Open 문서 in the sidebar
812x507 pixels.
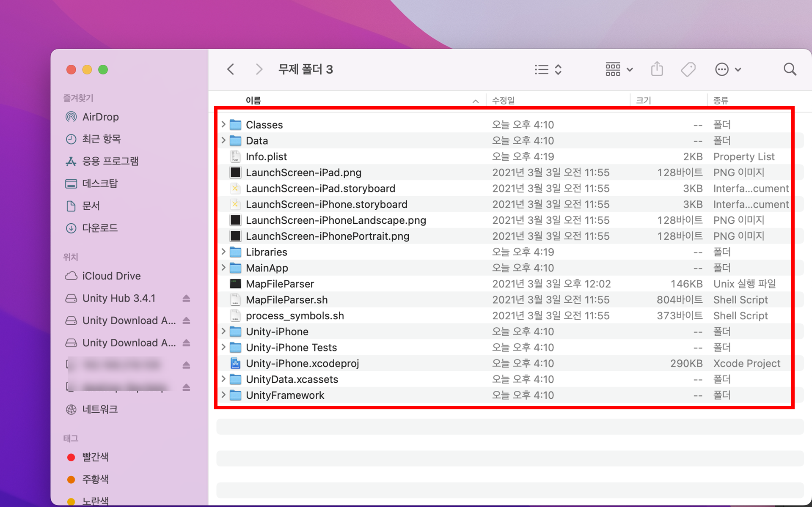[91, 206]
